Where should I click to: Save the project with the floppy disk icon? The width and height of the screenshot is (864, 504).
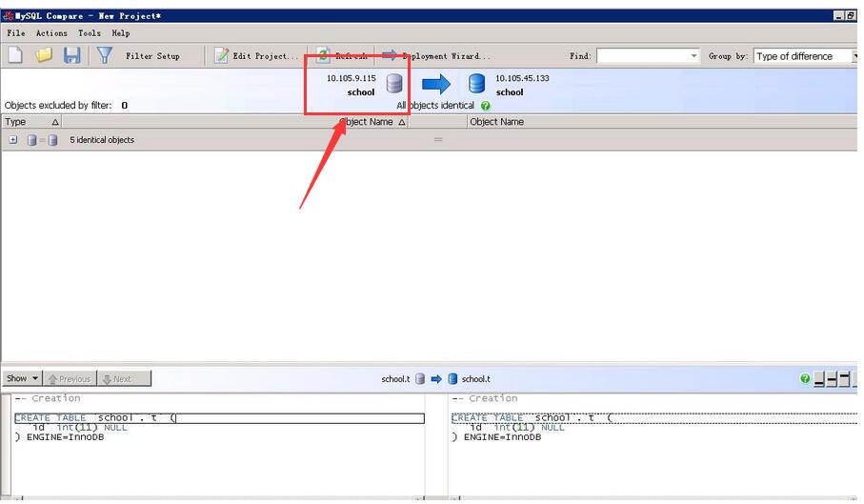pyautogui.click(x=71, y=55)
